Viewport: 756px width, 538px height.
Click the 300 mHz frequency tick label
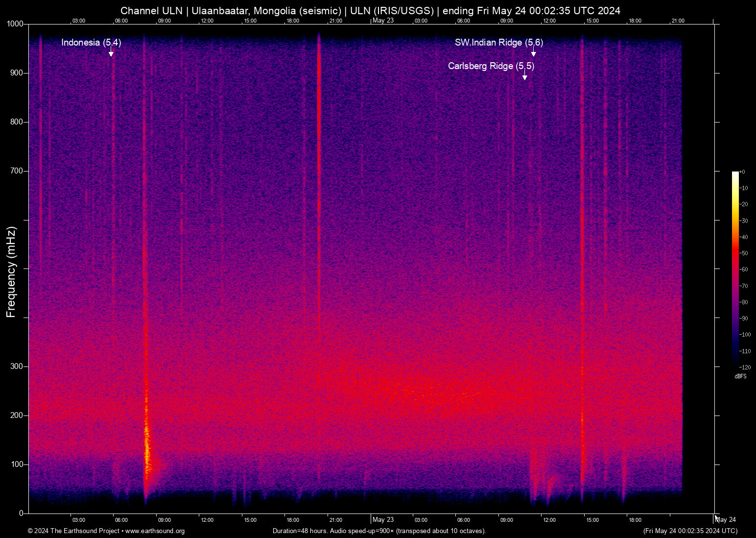point(17,367)
